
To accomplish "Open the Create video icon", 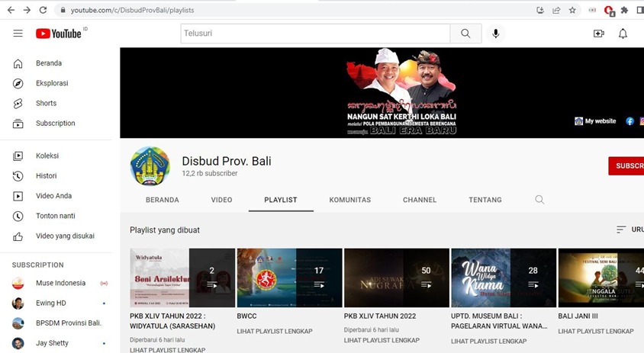I will [599, 34].
